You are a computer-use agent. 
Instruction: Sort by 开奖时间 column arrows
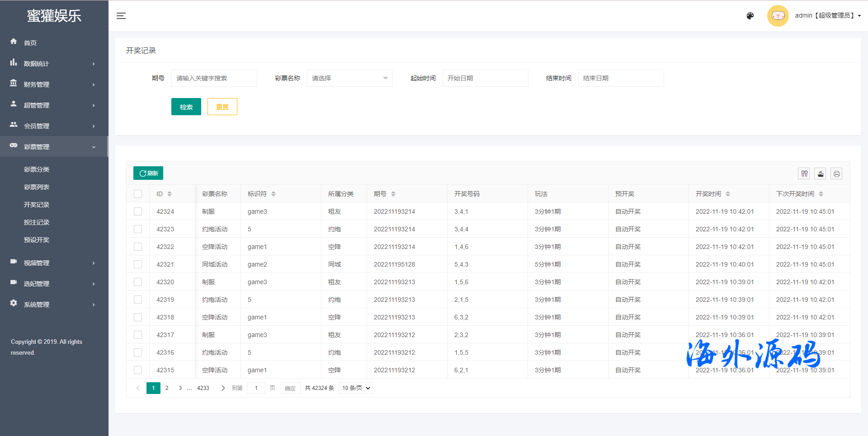728,194
